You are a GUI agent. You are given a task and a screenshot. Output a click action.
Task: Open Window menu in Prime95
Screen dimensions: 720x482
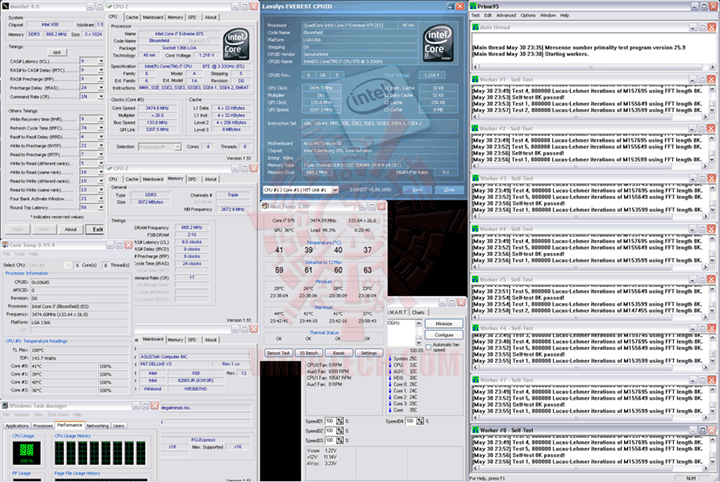[548, 16]
